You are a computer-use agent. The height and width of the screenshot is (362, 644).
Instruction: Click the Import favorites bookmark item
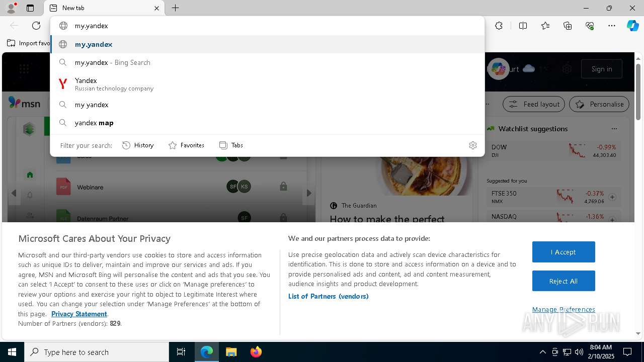[28, 43]
